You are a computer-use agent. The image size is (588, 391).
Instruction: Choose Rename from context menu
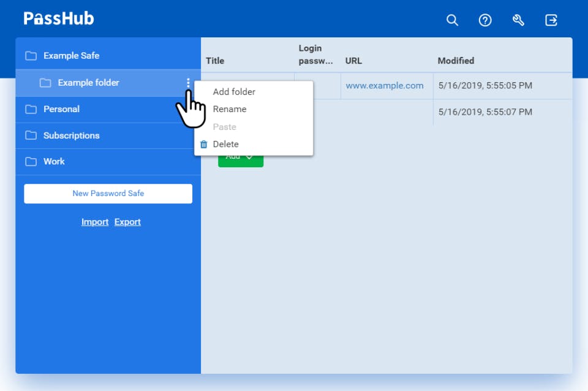coord(230,109)
